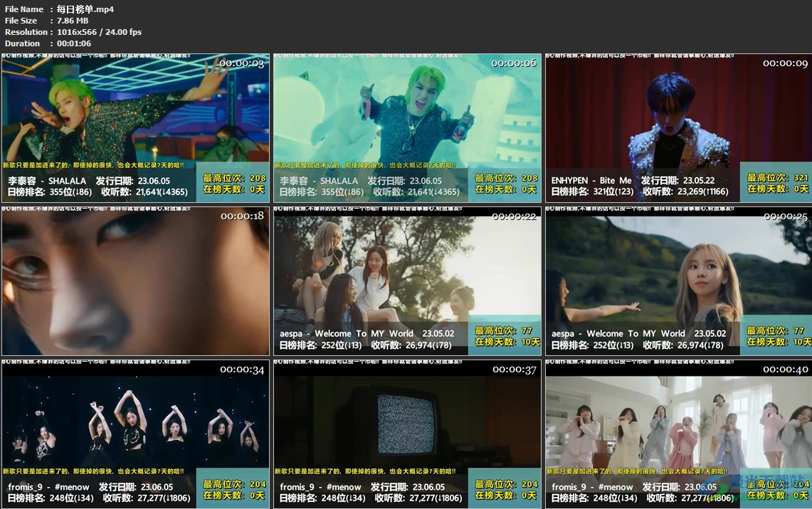Click the Resolution value 1016x566 / 24.00 fps
The image size is (812, 509).
(x=99, y=32)
